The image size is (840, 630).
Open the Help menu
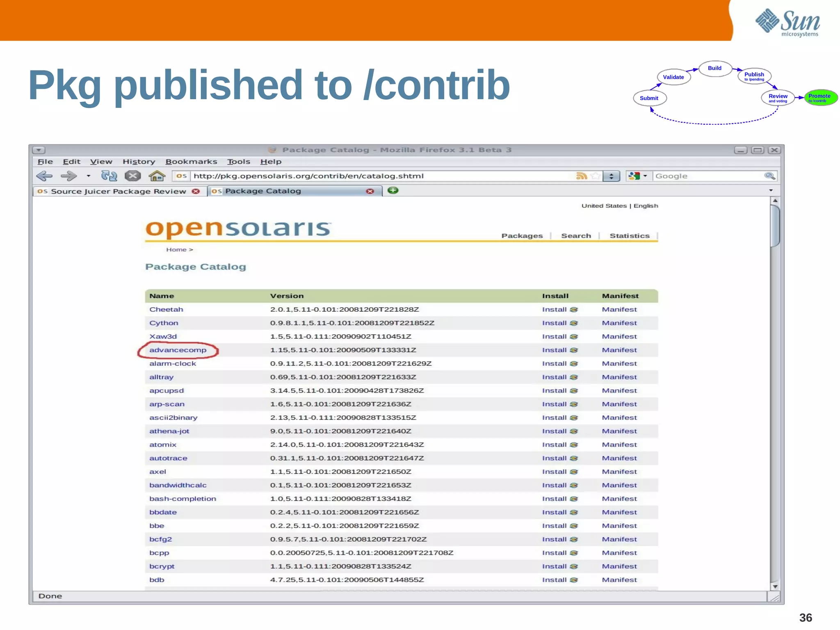coord(271,162)
